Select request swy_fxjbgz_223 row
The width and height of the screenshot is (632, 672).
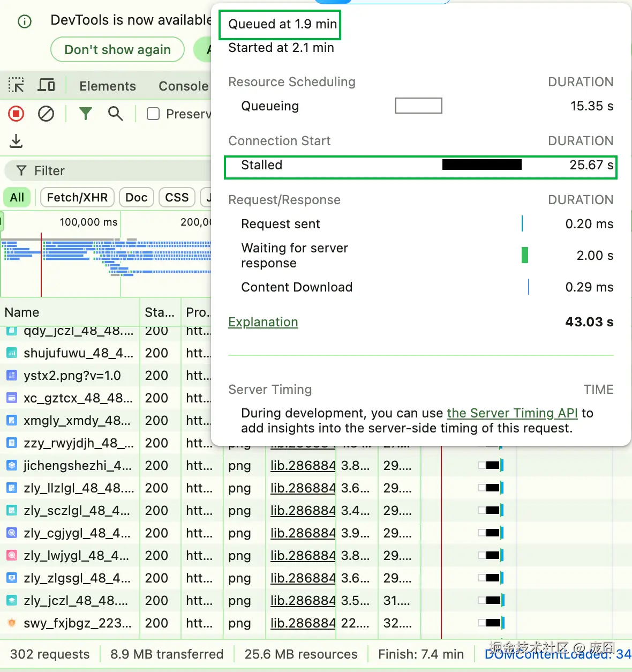click(316, 623)
